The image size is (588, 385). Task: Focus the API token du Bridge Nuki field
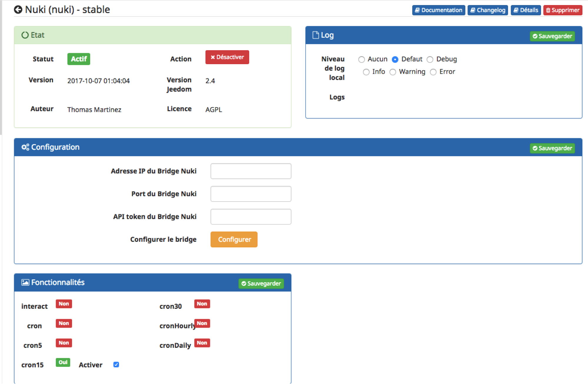(x=251, y=217)
